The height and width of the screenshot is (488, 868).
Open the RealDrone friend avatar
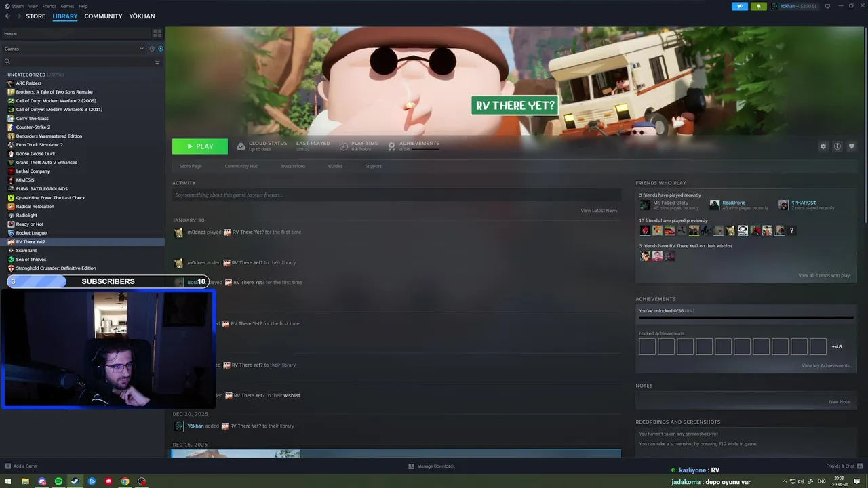pyautogui.click(x=714, y=205)
